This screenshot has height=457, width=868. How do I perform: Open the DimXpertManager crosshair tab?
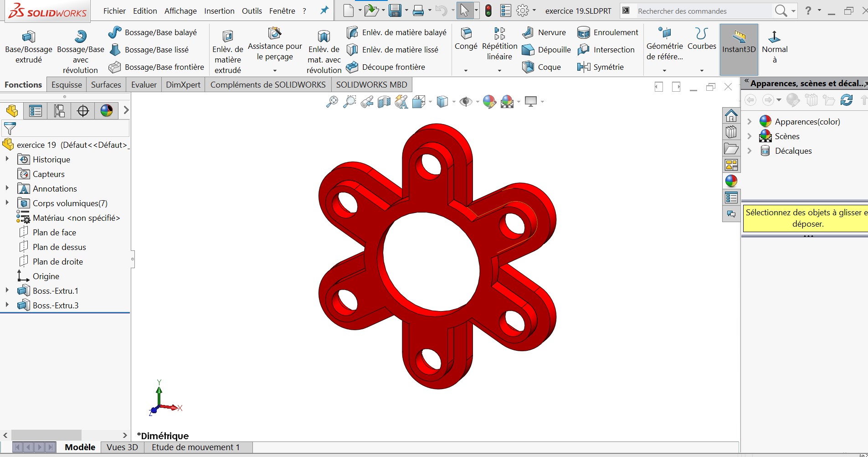(x=83, y=111)
